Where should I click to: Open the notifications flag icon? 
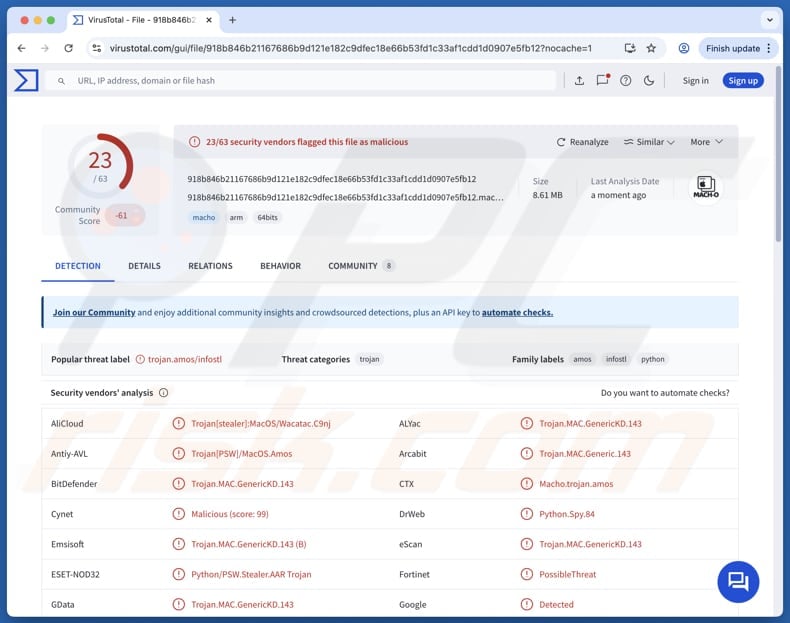(x=602, y=81)
